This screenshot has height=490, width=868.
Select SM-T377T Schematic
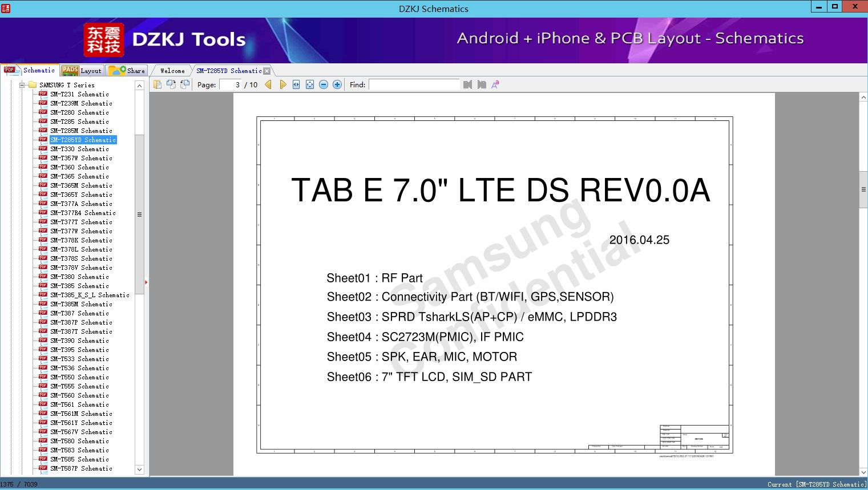click(x=81, y=222)
